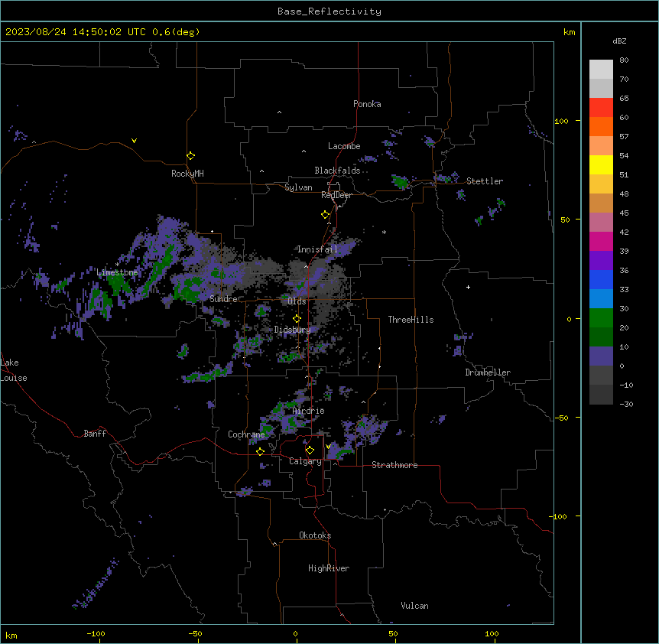The width and height of the screenshot is (659, 644).
Task: Select the Stettler label
Action: (x=485, y=181)
